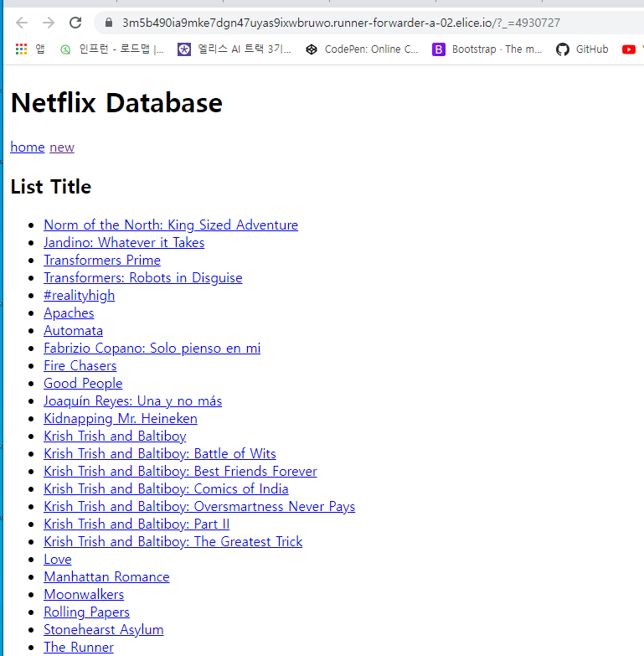644x656 pixels.
Task: Open Joaquín Reyes: Una y no más
Action: pyautogui.click(x=133, y=400)
